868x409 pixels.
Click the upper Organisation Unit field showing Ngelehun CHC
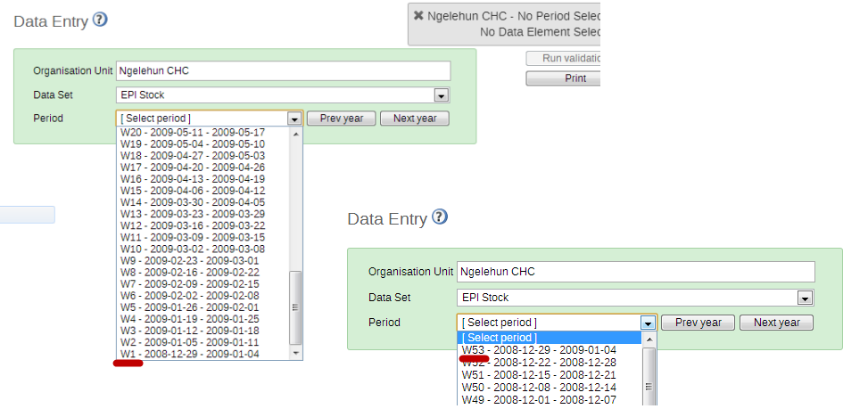(283, 71)
